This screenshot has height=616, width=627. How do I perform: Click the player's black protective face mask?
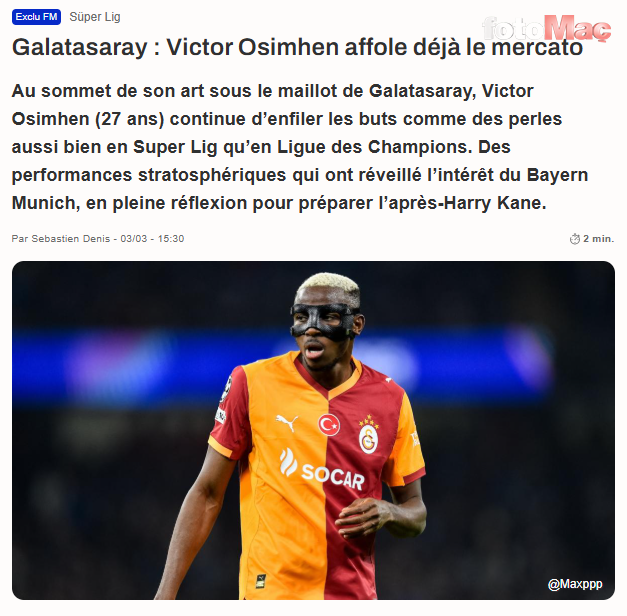coord(325,321)
